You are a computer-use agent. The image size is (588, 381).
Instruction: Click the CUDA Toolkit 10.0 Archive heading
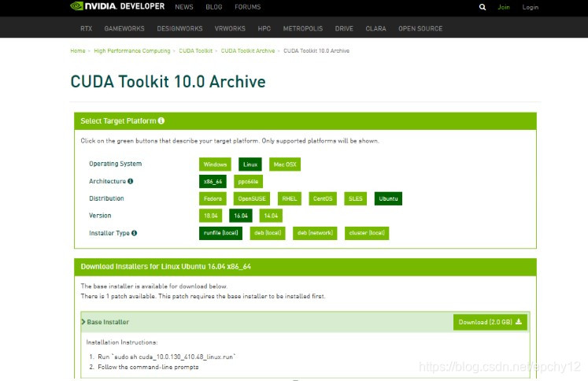click(168, 81)
